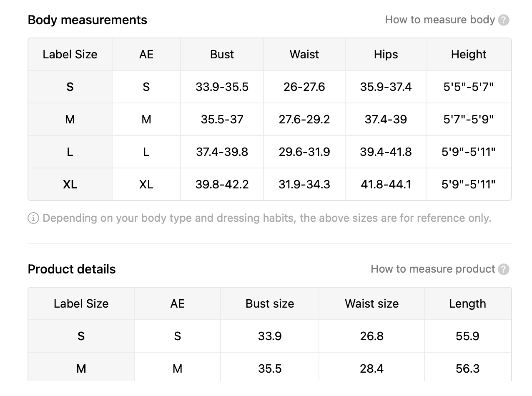The image size is (532, 396).
Task: Click the 55.9 length value for size S
Action: 468,336
